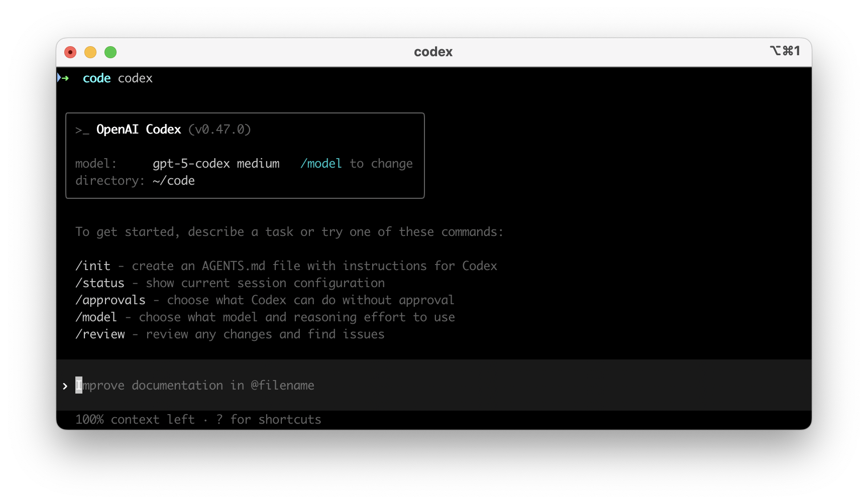
Task: Click the ⌥⌘1 shortcut indicator in title bar
Action: (x=785, y=51)
